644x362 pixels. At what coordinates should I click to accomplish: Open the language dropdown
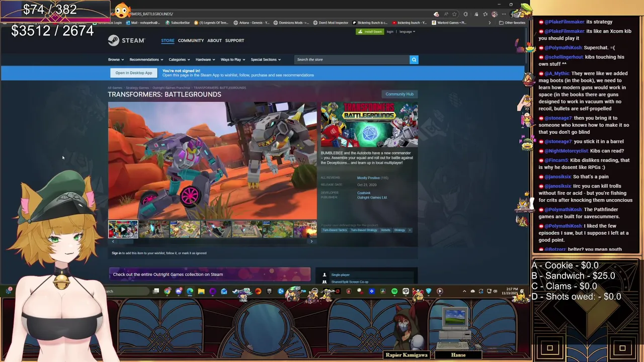(407, 32)
